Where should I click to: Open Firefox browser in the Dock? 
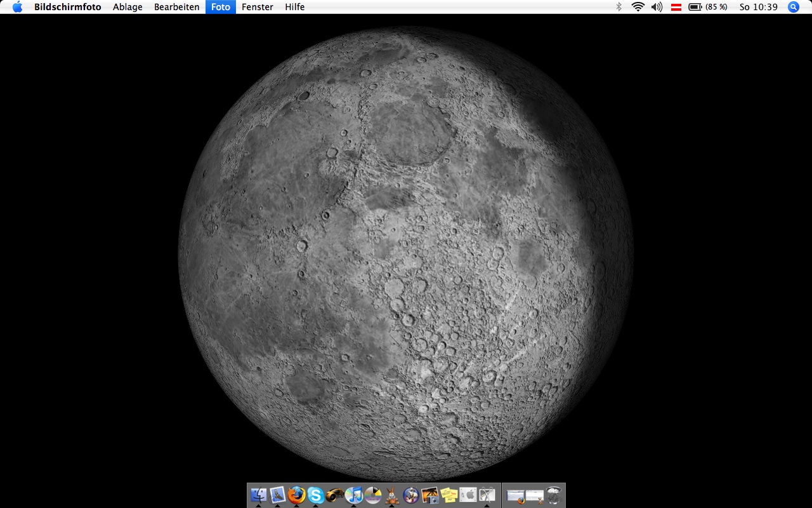pos(296,495)
